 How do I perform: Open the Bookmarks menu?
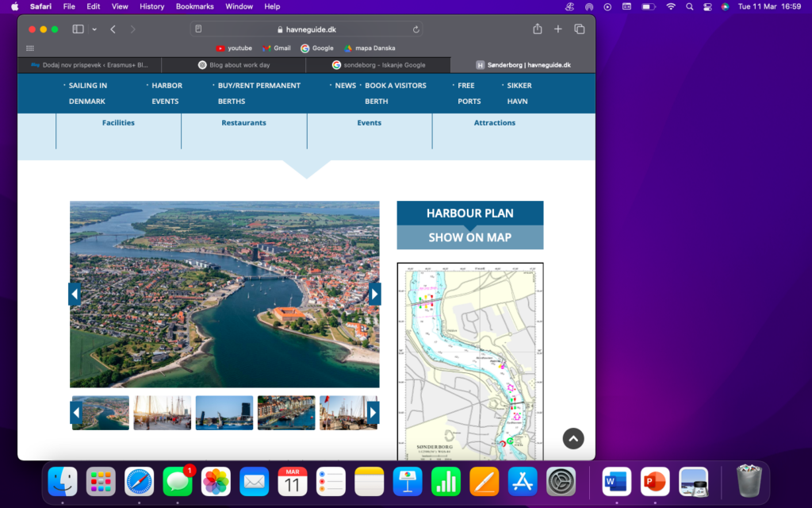click(194, 6)
